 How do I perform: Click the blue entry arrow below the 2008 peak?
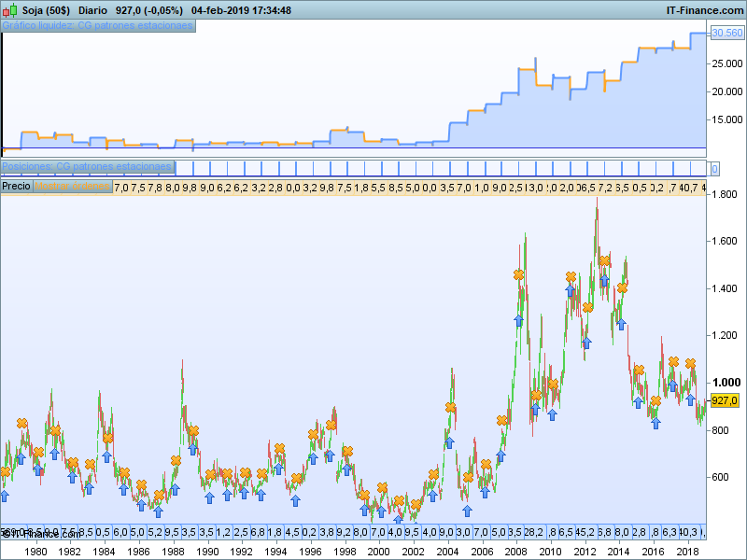point(519,320)
